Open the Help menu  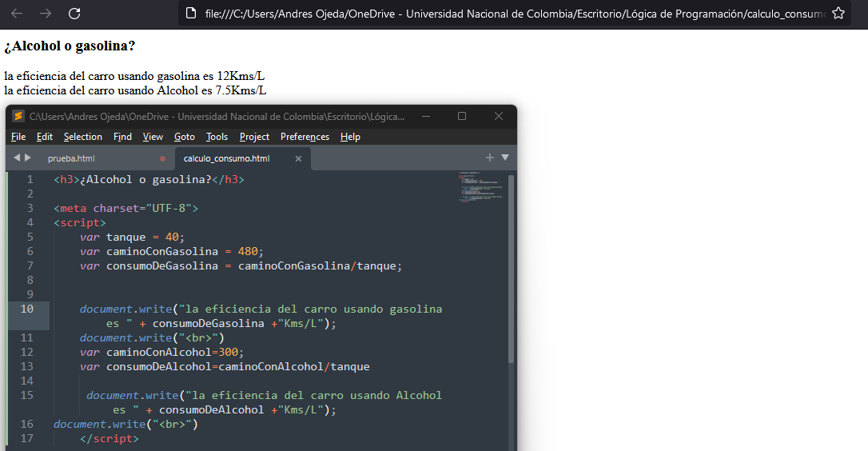pos(350,137)
